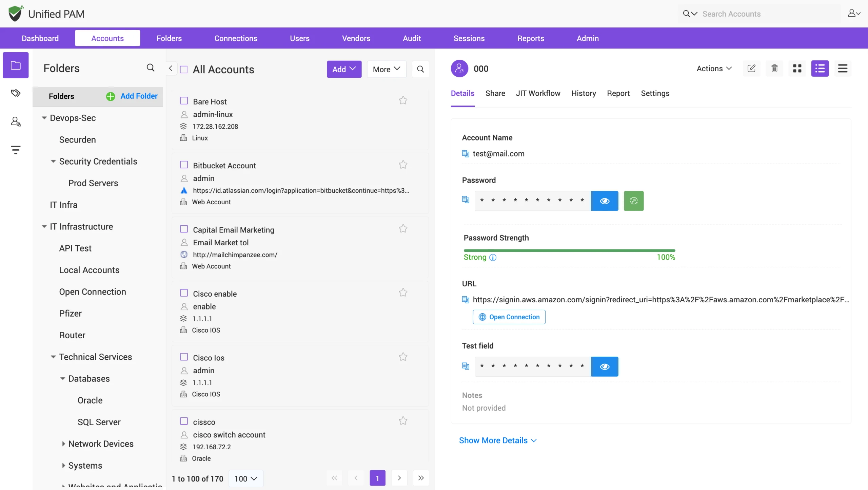This screenshot has width=868, height=490.
Task: Switch to grid tile view icon
Action: pos(797,69)
